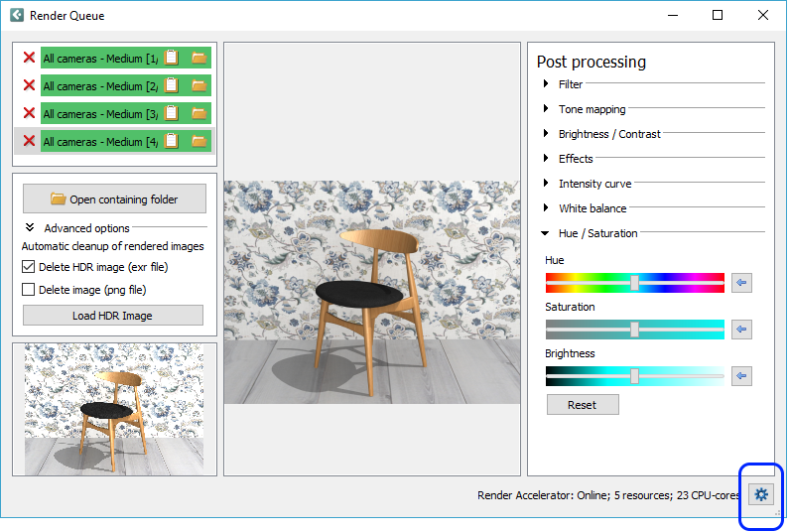789x532 pixels.
Task: Click the Saturation slider handle
Action: 634,330
